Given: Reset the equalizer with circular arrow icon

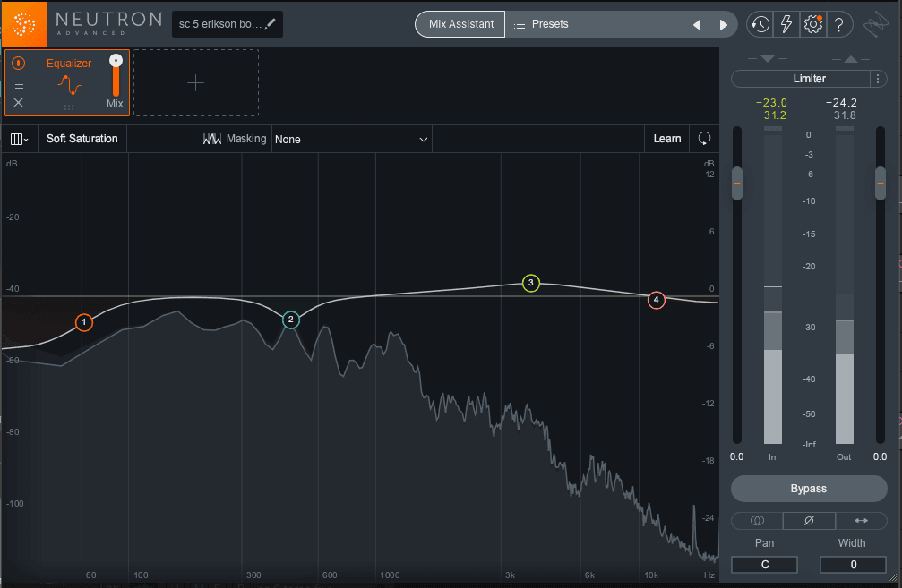Looking at the screenshot, I should [704, 139].
